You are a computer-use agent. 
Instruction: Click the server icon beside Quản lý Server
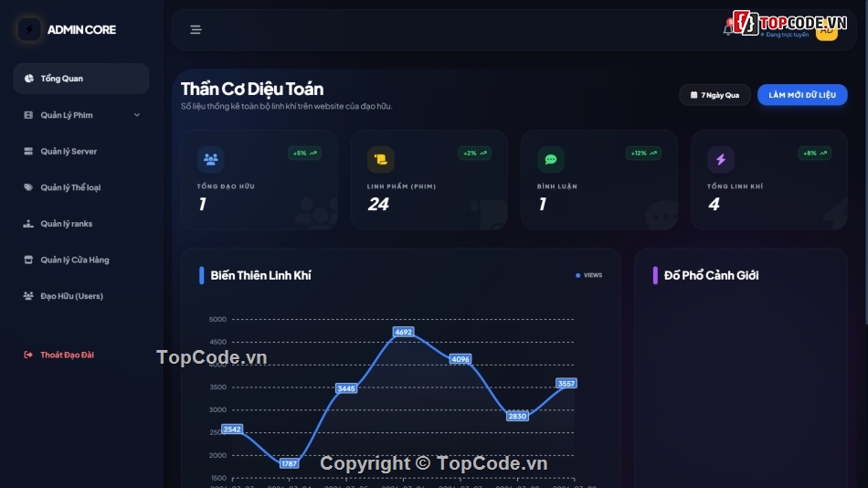28,151
